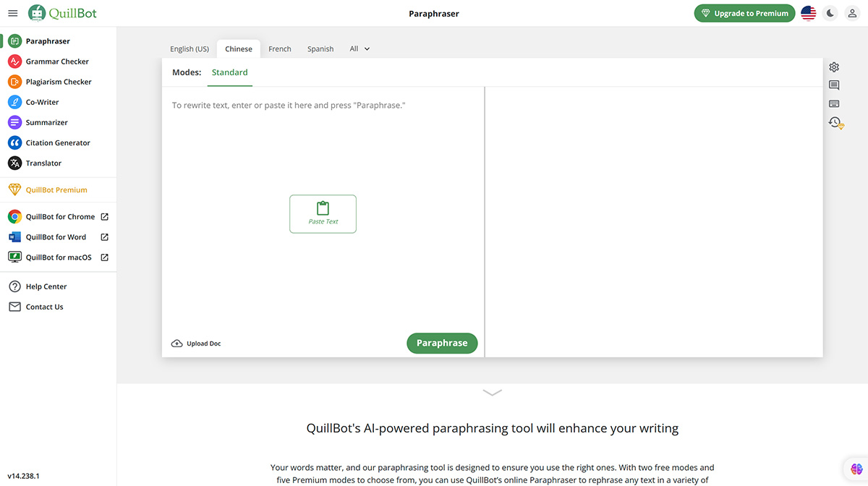This screenshot has width=868, height=486.
Task: View paraphrase history
Action: pyautogui.click(x=834, y=122)
